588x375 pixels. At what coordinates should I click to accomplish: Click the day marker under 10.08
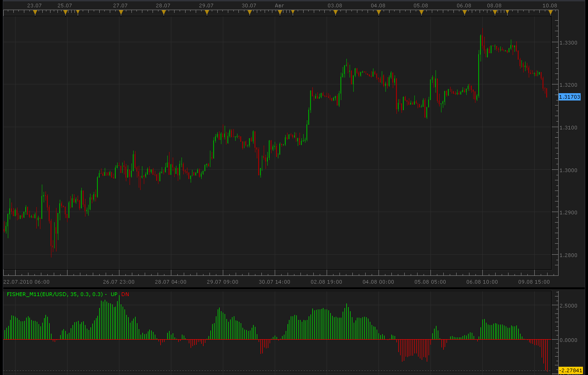pyautogui.click(x=550, y=13)
